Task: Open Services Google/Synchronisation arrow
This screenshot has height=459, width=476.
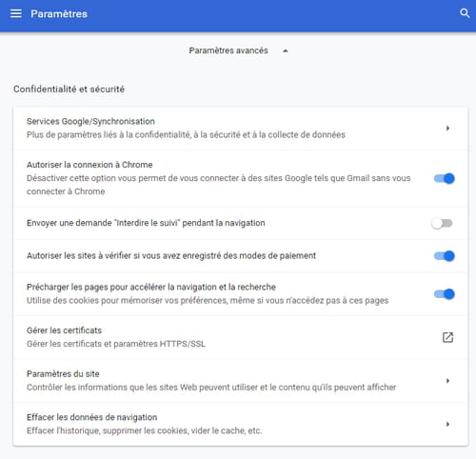Action: pyautogui.click(x=447, y=128)
